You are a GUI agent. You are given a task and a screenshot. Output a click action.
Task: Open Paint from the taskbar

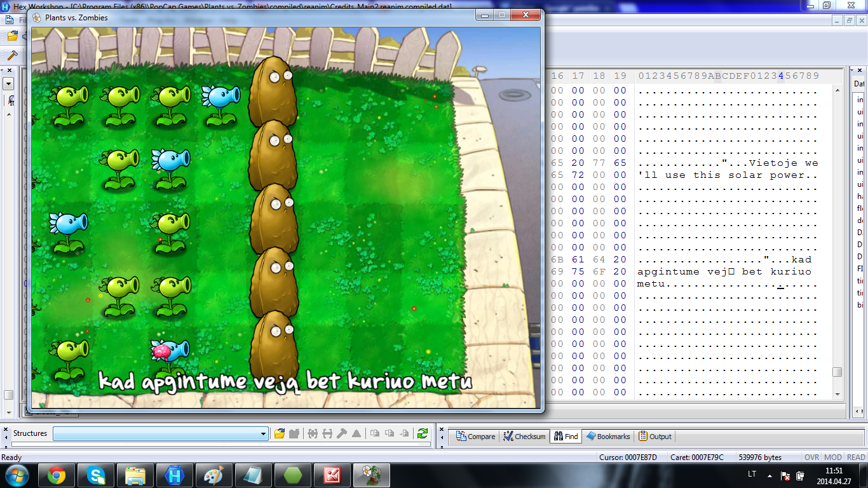pos(214,475)
